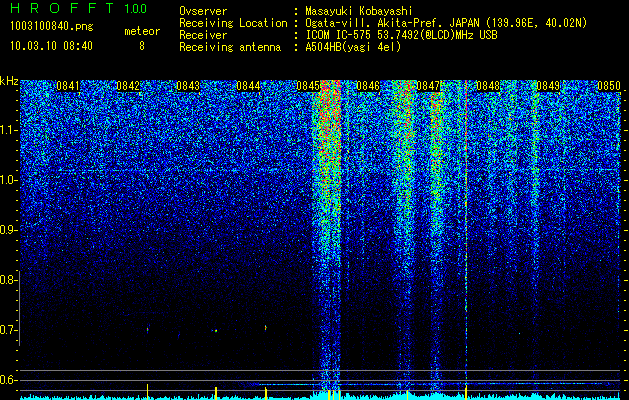Image resolution: width=629 pixels, height=400 pixels.
Task: Click the A504HB yagi antenna text
Action: [353, 47]
